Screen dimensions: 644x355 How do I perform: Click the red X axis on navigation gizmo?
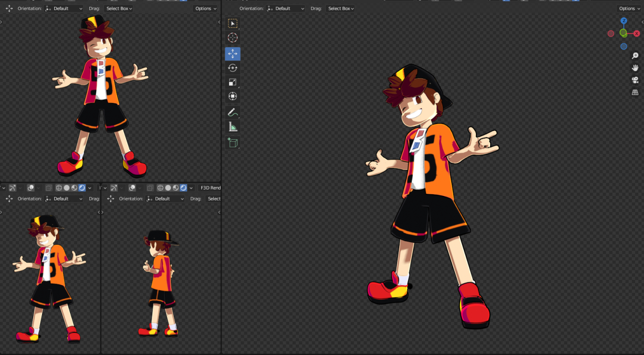[637, 33]
